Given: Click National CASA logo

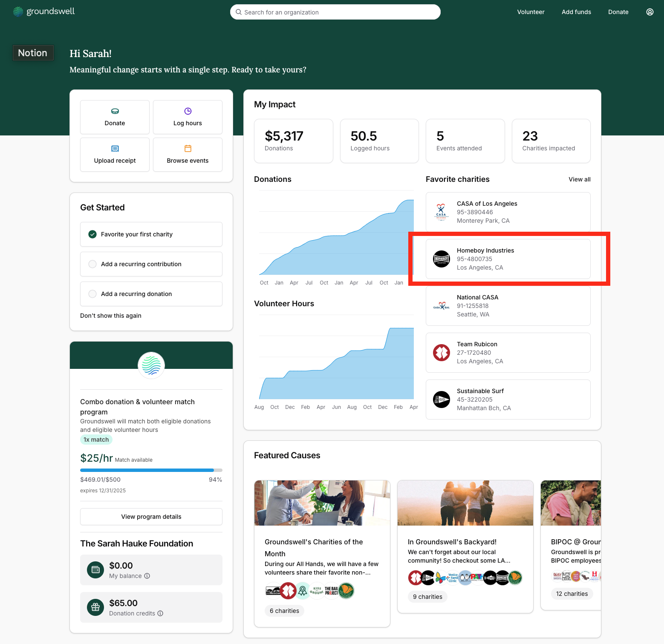Looking at the screenshot, I should coord(441,306).
